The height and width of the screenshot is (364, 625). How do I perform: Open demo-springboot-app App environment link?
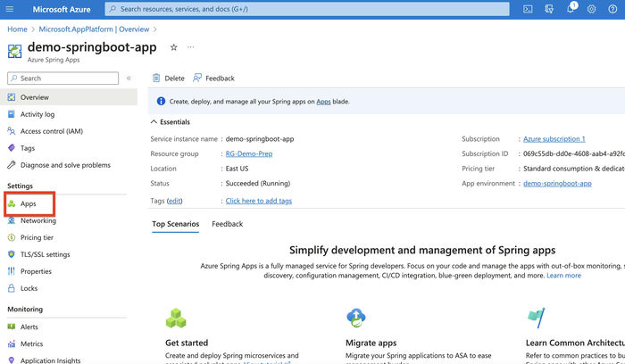pyautogui.click(x=557, y=183)
